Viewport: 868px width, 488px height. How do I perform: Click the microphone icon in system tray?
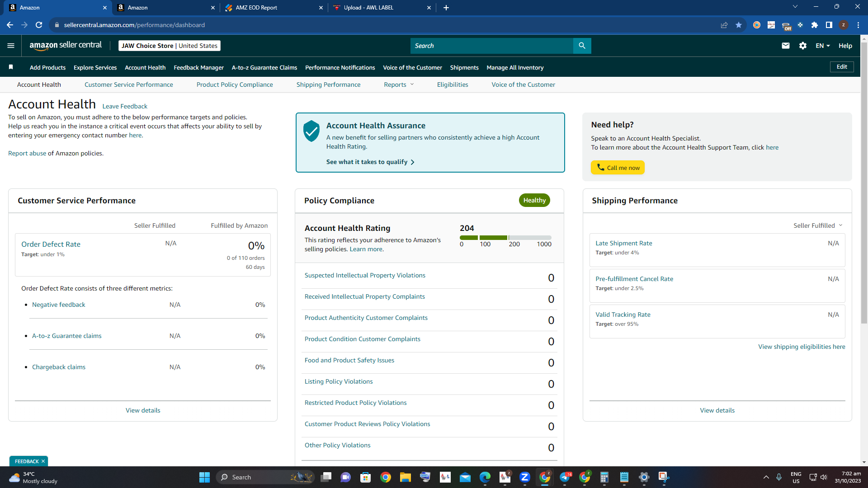(x=779, y=477)
